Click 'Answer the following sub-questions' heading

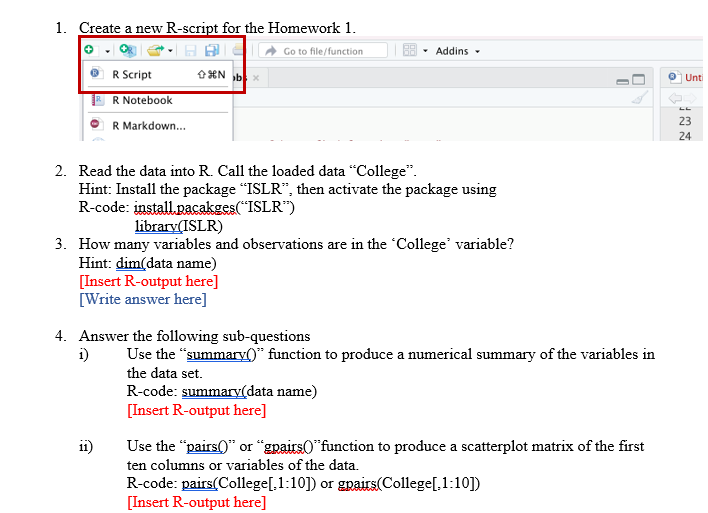coord(195,336)
